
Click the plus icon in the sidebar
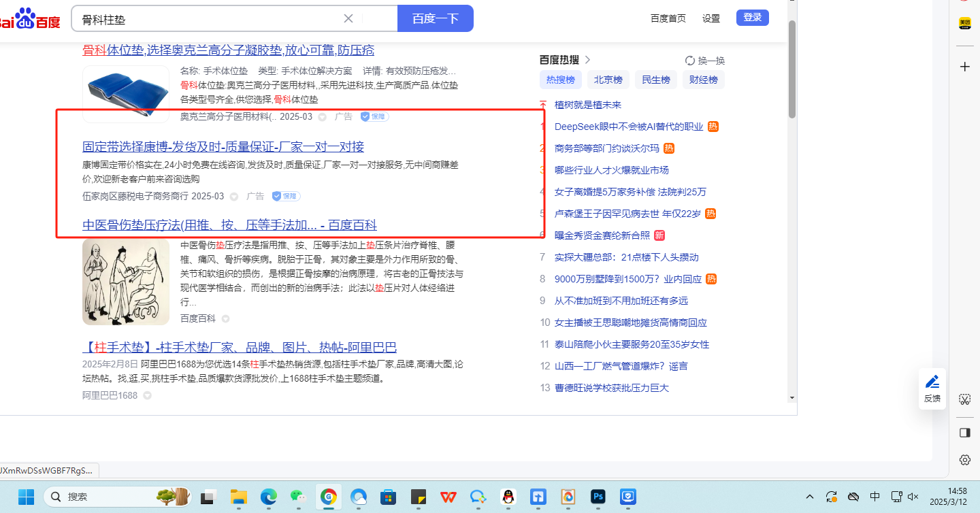click(964, 67)
